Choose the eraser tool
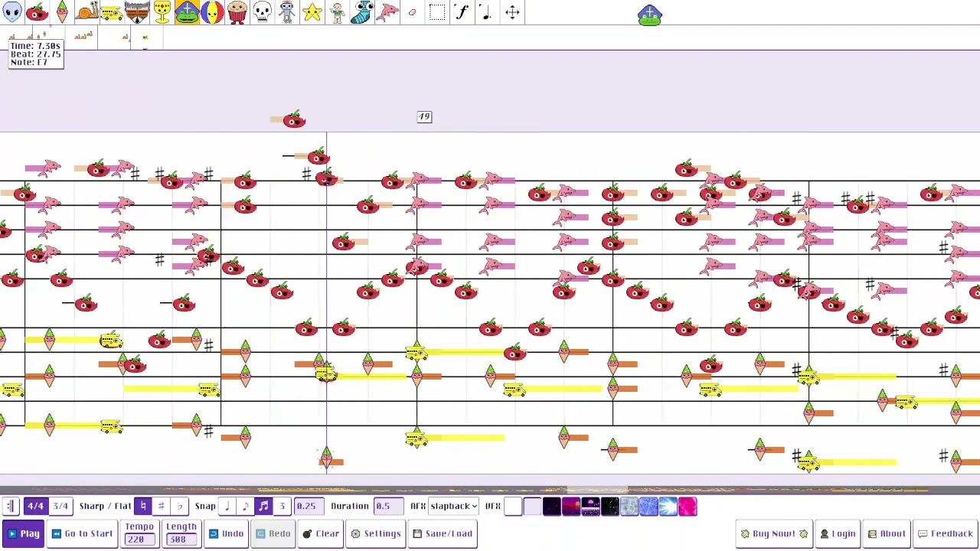 (412, 12)
